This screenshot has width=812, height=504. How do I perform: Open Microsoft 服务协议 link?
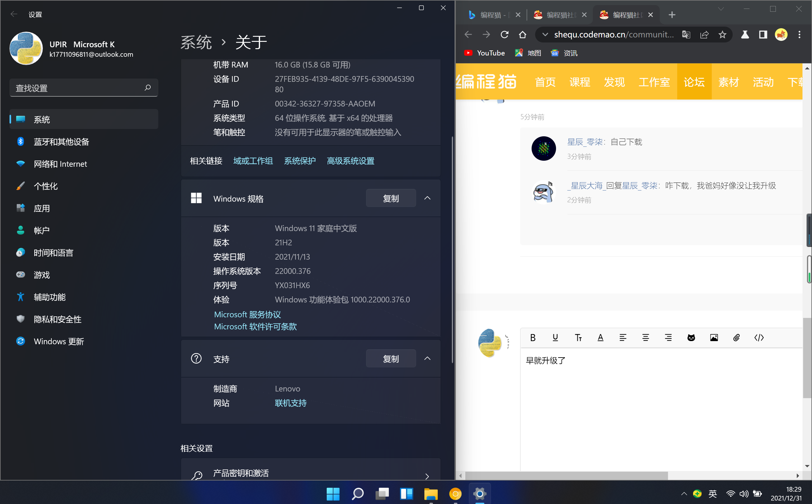click(x=247, y=314)
